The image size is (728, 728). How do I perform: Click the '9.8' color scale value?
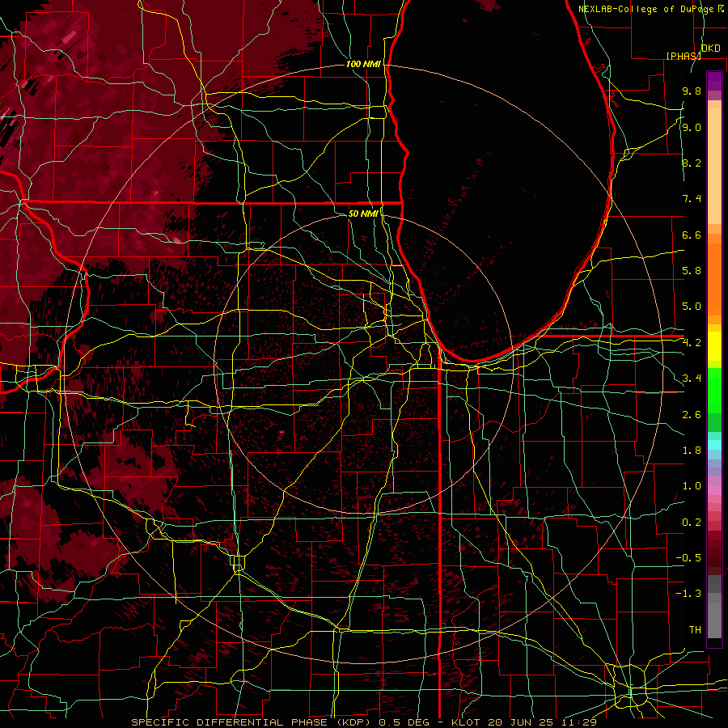tap(692, 91)
